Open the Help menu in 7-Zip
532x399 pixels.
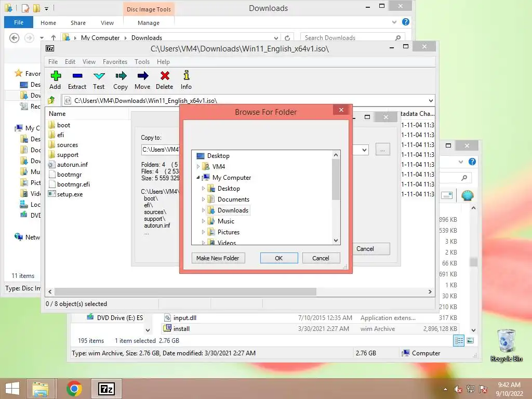(163, 62)
